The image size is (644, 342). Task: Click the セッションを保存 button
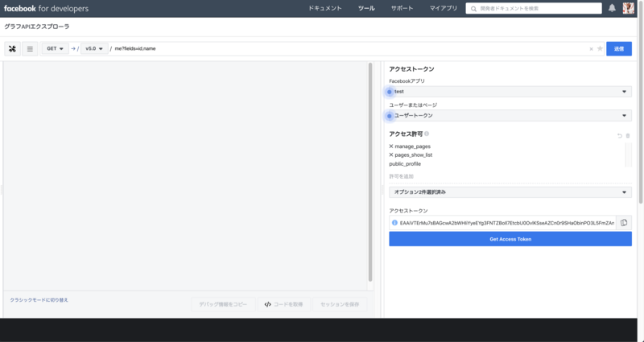pos(340,304)
